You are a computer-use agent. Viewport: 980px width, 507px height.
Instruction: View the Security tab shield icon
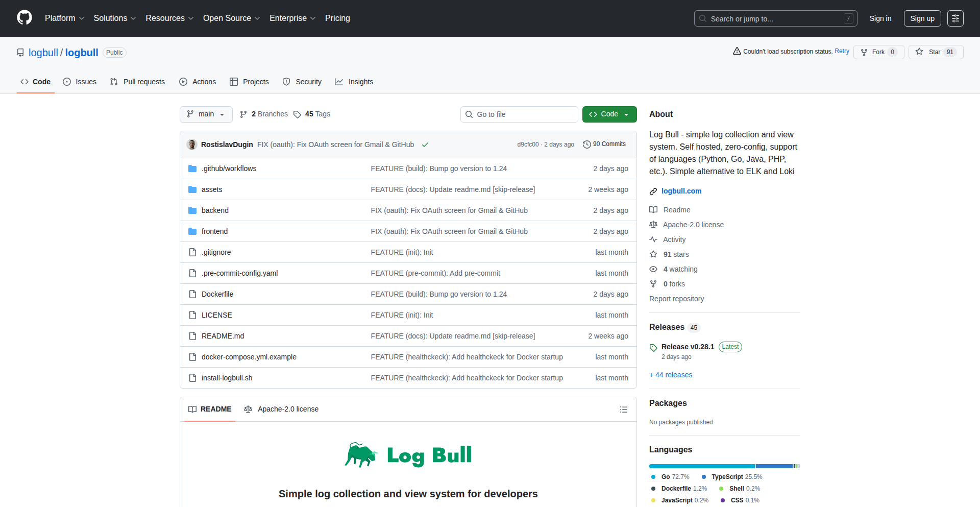click(x=286, y=82)
